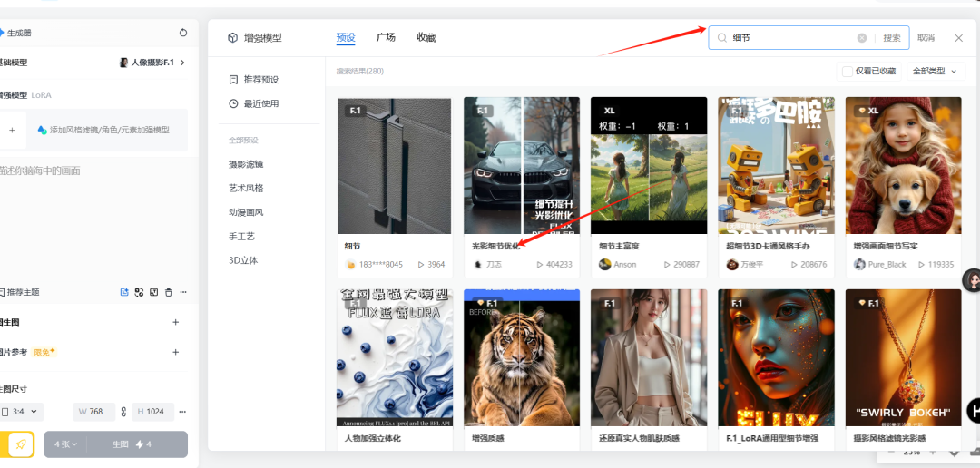Viewport: 980px width, 468px height.
Task: Enable the 仅看已收藏 checkbox
Action: [x=847, y=71]
